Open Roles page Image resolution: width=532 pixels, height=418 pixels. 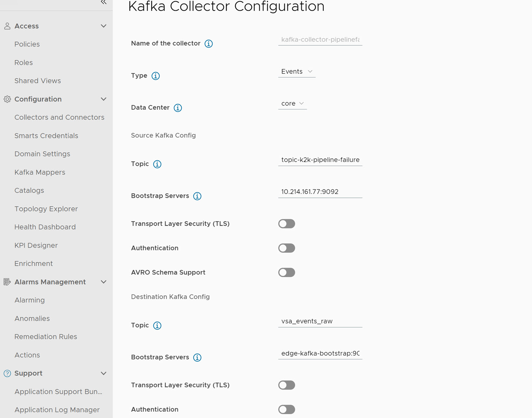(x=24, y=62)
